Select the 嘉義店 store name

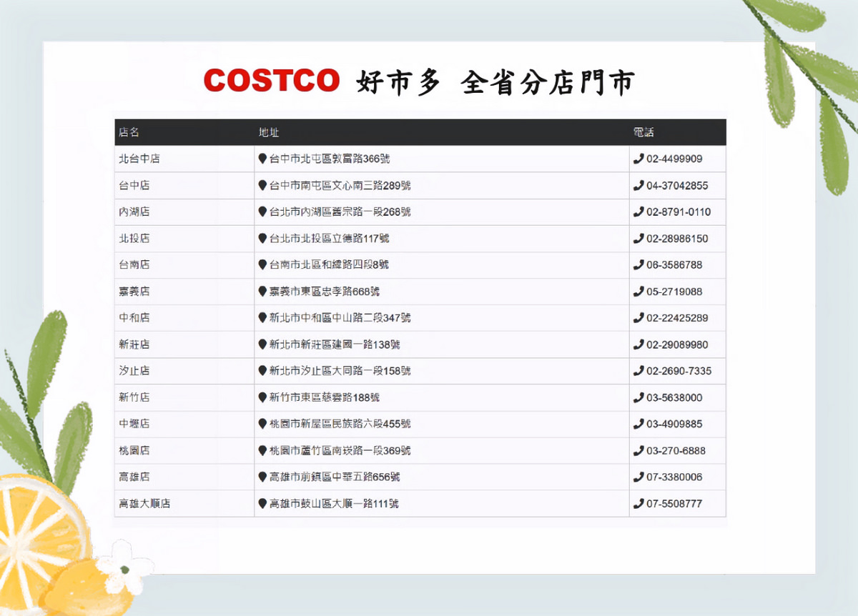pyautogui.click(x=134, y=292)
